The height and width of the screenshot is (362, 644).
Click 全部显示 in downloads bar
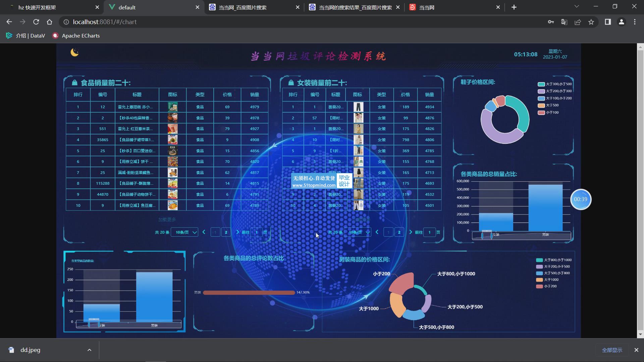[x=612, y=350]
